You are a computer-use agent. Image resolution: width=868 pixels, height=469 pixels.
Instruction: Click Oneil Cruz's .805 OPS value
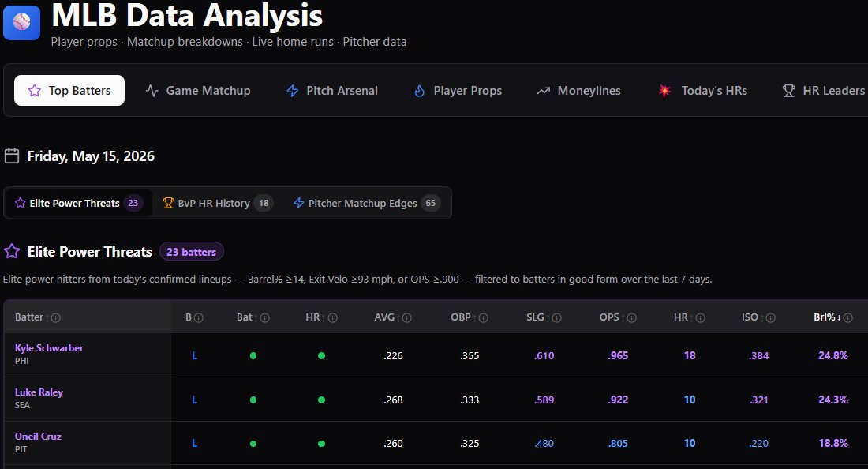(x=618, y=444)
